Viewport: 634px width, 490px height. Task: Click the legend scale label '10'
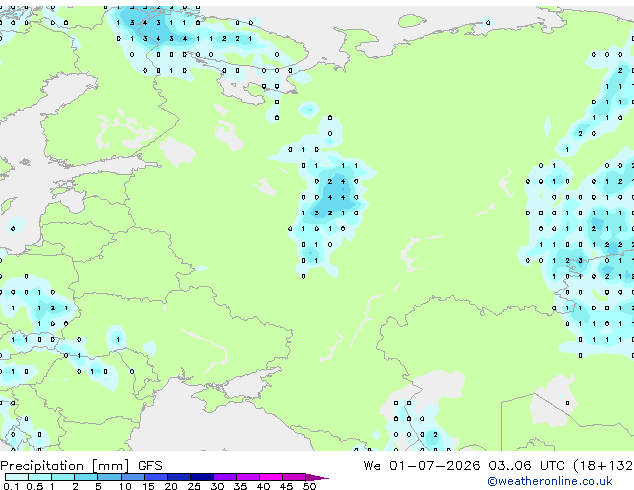[125, 486]
